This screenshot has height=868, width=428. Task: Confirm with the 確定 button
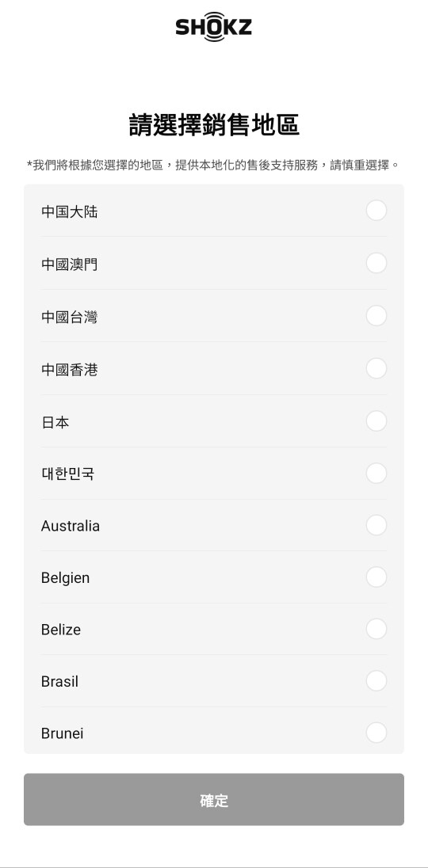coord(214,799)
